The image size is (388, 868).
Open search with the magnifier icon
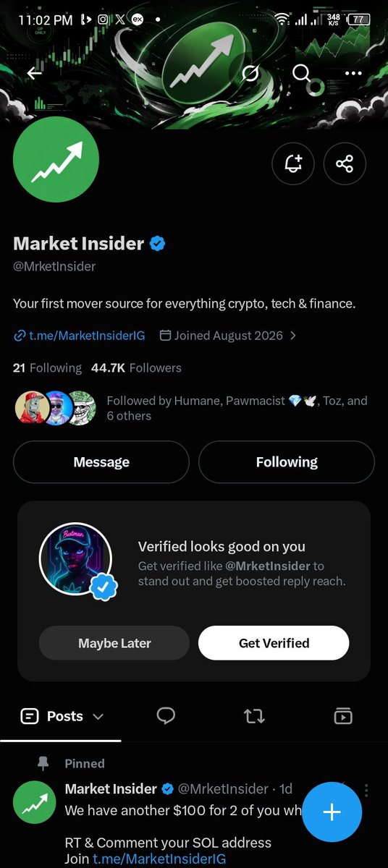coord(301,73)
